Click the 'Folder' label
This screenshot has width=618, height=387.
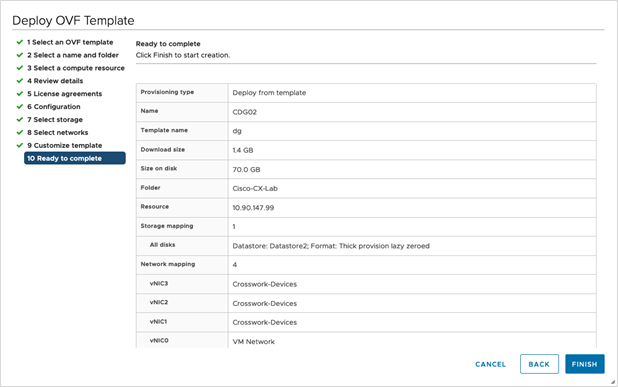point(150,188)
